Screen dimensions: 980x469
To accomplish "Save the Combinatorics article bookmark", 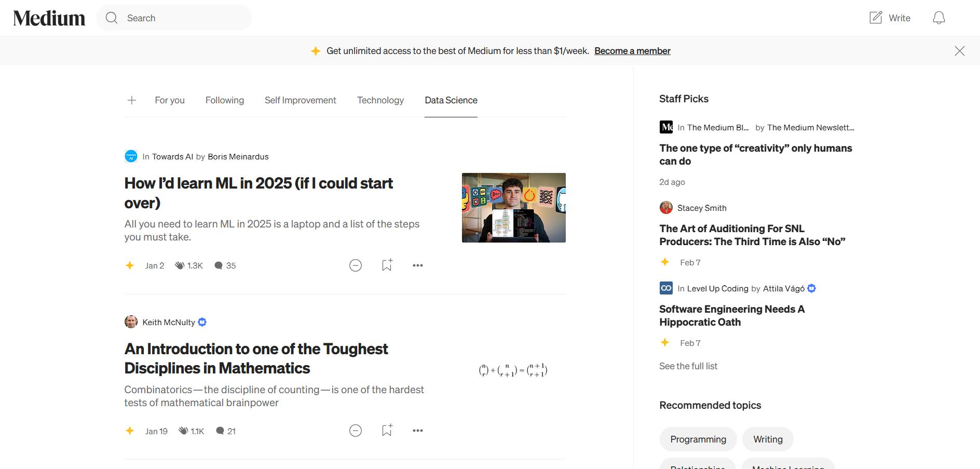I will (x=387, y=431).
